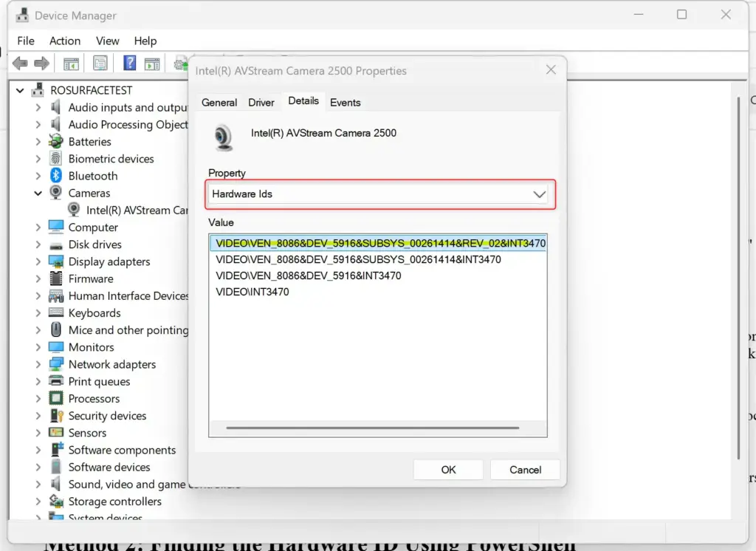The image size is (756, 551).
Task: Expand the Sensors category chevron
Action: pos(38,433)
